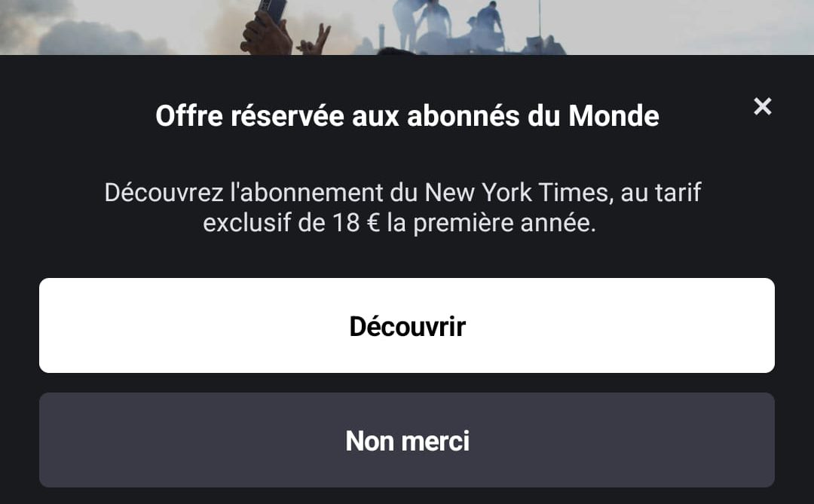The height and width of the screenshot is (504, 814).
Task: Tap the 'la première année' text
Action: coord(491,223)
